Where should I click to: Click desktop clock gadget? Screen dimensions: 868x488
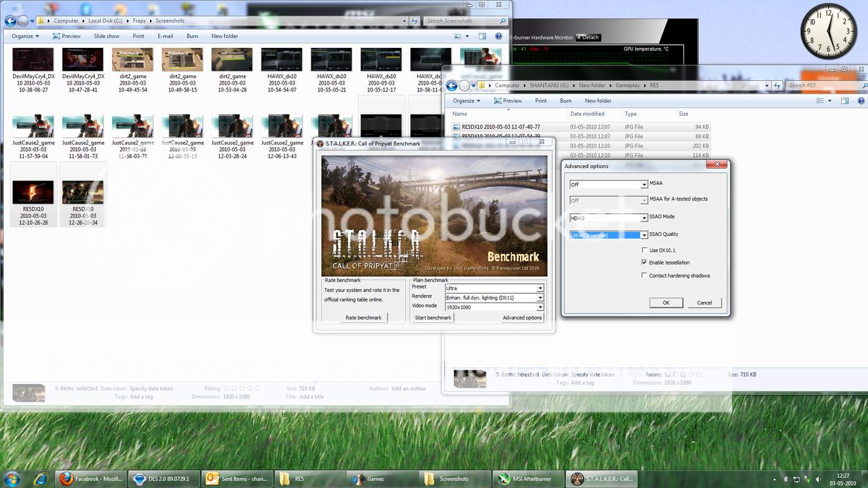[828, 31]
